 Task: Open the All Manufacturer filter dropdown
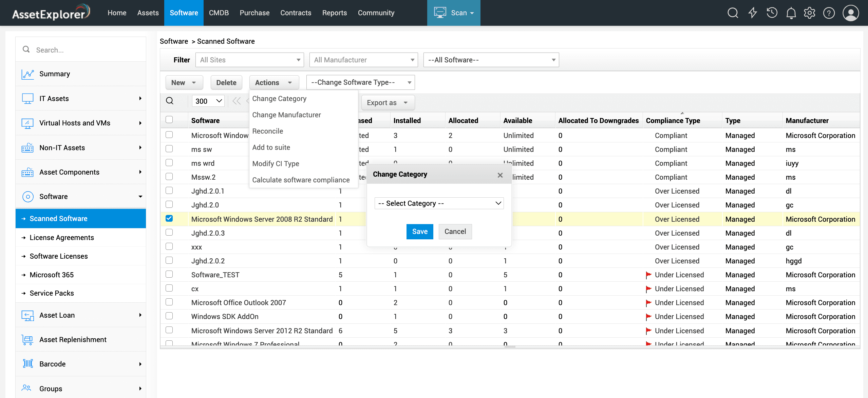coord(363,60)
